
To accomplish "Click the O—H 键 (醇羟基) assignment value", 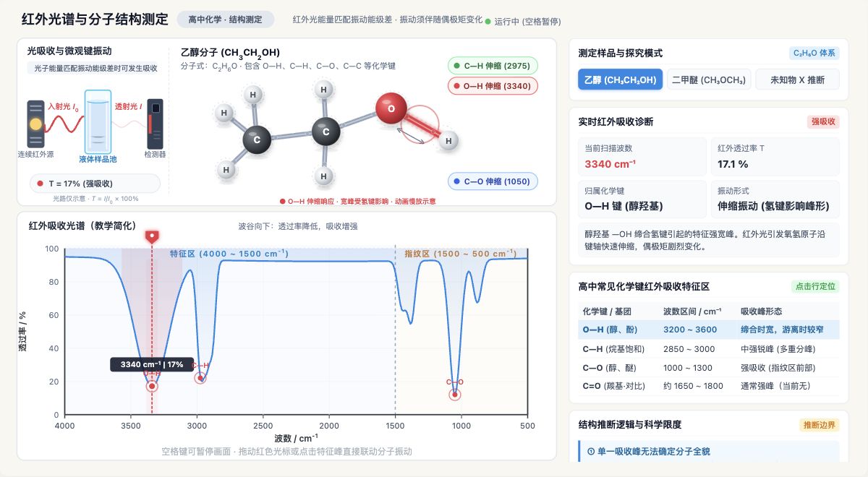I will pyautogui.click(x=624, y=206).
